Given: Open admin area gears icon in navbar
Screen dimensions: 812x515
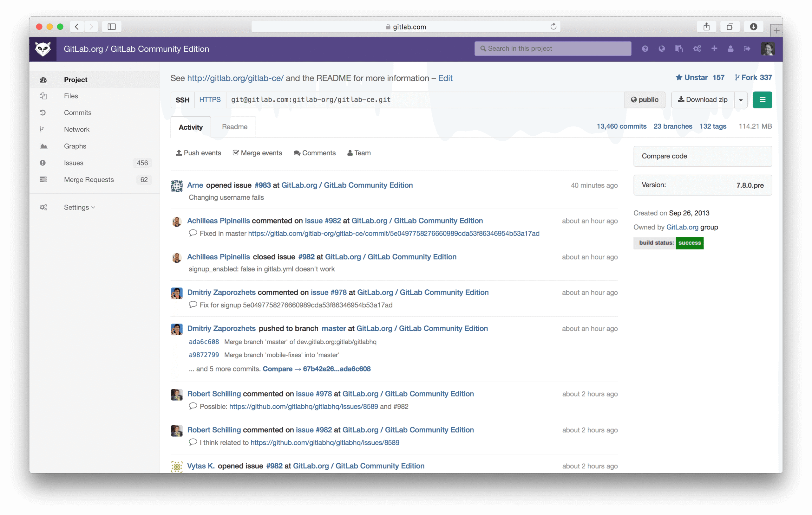Looking at the screenshot, I should (697, 49).
